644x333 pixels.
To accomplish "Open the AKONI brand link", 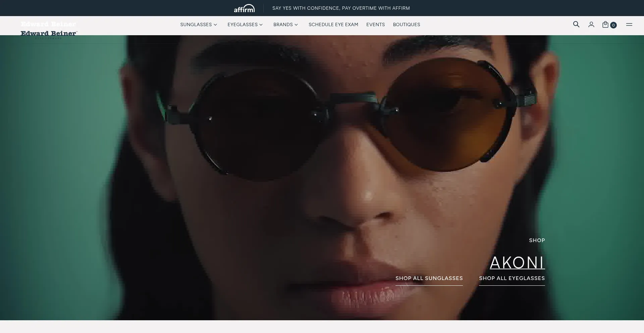I will (517, 262).
